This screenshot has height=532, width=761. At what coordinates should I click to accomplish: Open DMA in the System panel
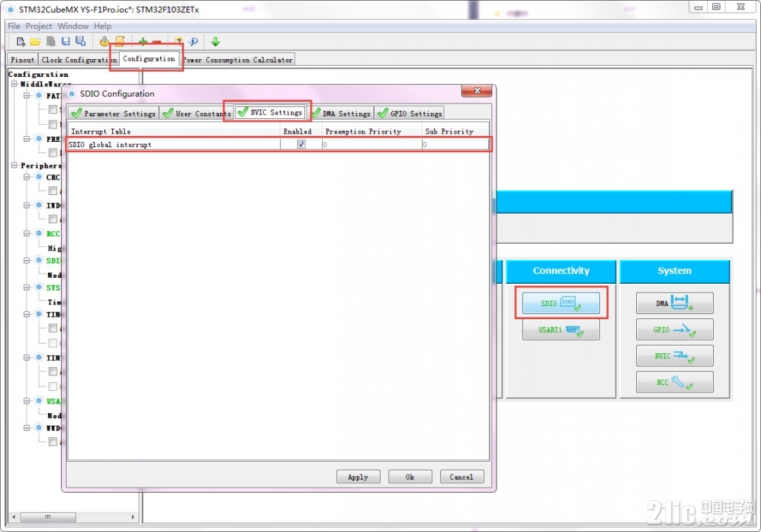(675, 304)
